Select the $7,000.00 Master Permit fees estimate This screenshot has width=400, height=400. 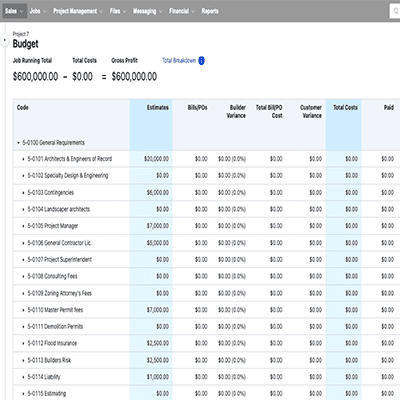(x=158, y=310)
